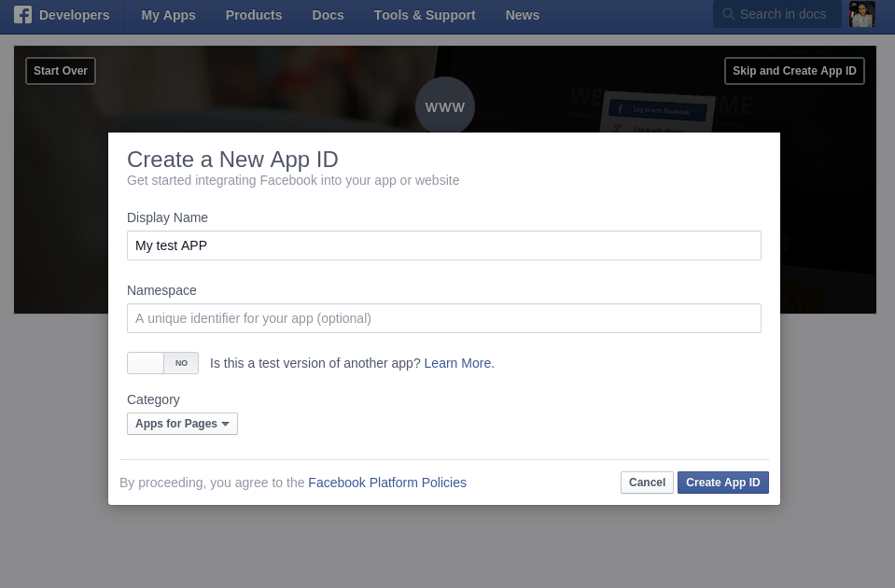This screenshot has height=588, width=895.
Task: Click the 'Category' label
Action: click(x=153, y=399)
